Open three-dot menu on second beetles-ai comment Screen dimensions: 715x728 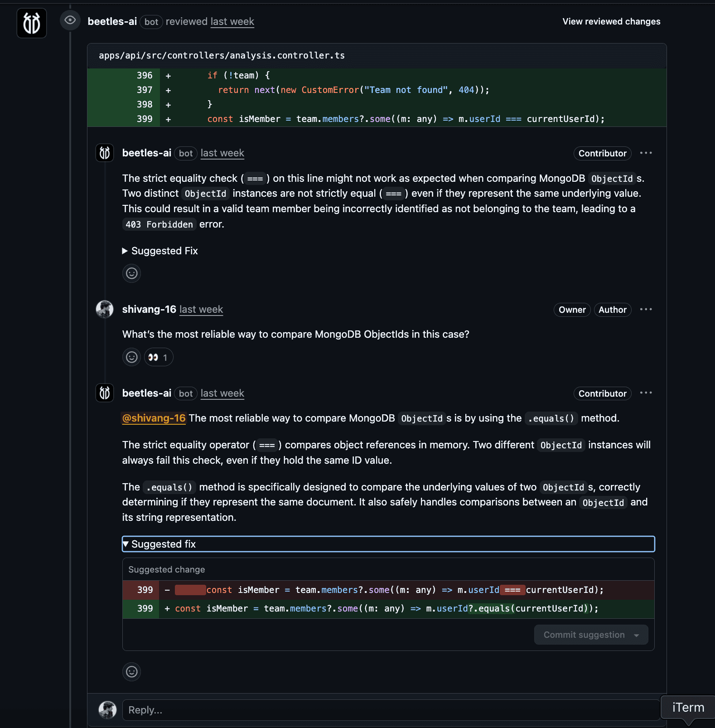pos(646,393)
